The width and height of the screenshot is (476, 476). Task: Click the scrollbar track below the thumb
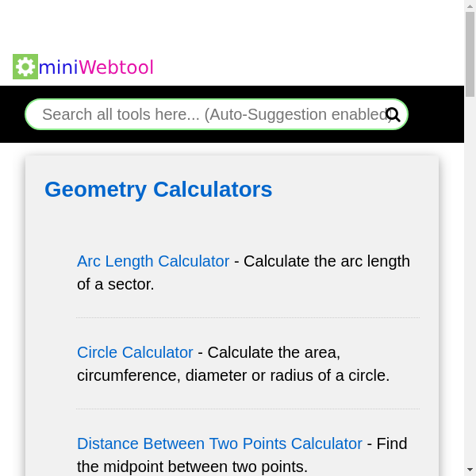point(470,278)
